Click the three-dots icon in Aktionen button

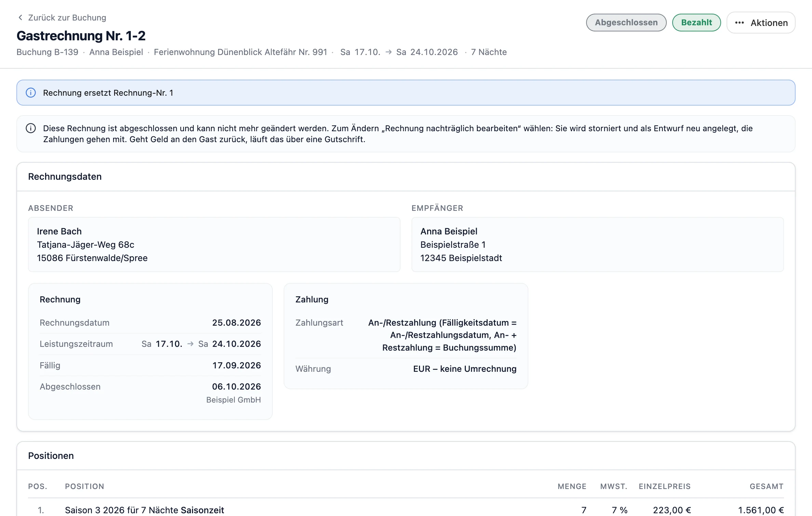(740, 23)
